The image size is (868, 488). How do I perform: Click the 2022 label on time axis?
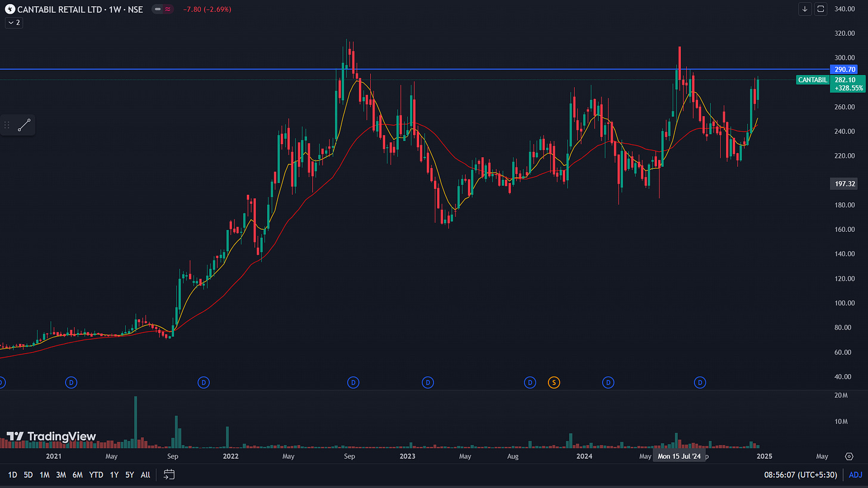[230, 456]
